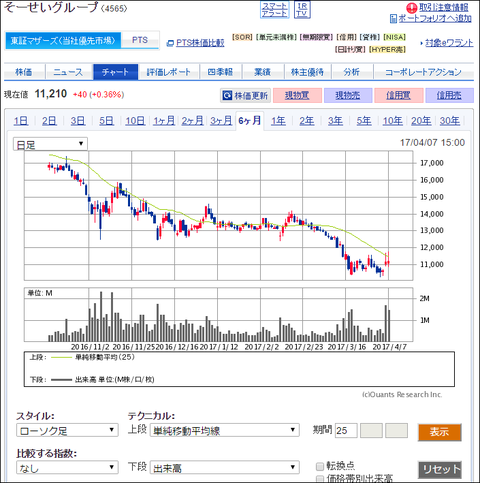The image size is (480, 483).
Task: Open ポートフォリオへ追加 link
Action: (435, 18)
